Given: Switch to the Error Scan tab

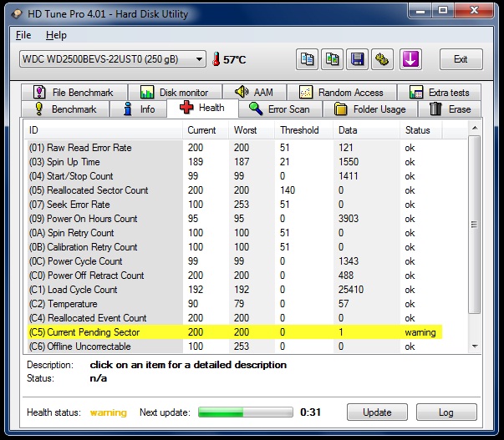Looking at the screenshot, I should click(x=278, y=109).
